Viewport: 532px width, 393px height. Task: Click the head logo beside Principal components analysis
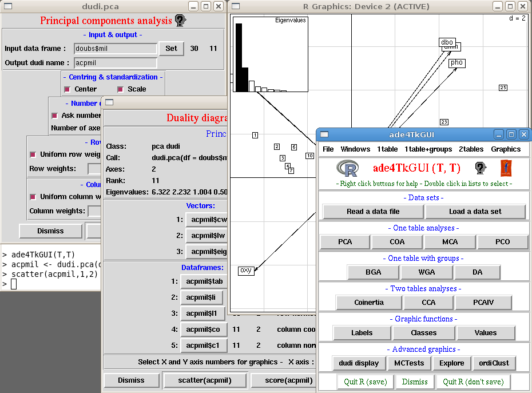pyautogui.click(x=180, y=21)
